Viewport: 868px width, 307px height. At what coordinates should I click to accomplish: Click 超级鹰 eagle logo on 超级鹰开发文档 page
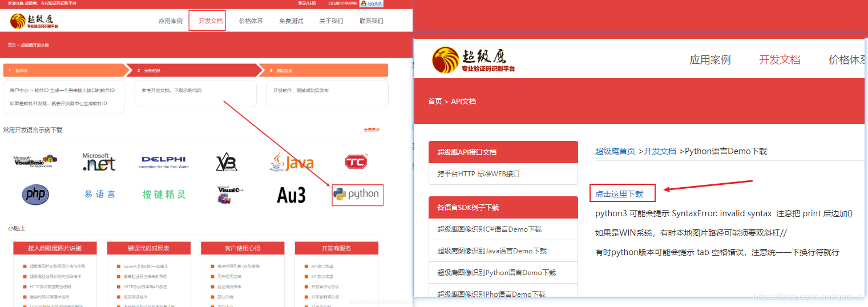coord(34,22)
